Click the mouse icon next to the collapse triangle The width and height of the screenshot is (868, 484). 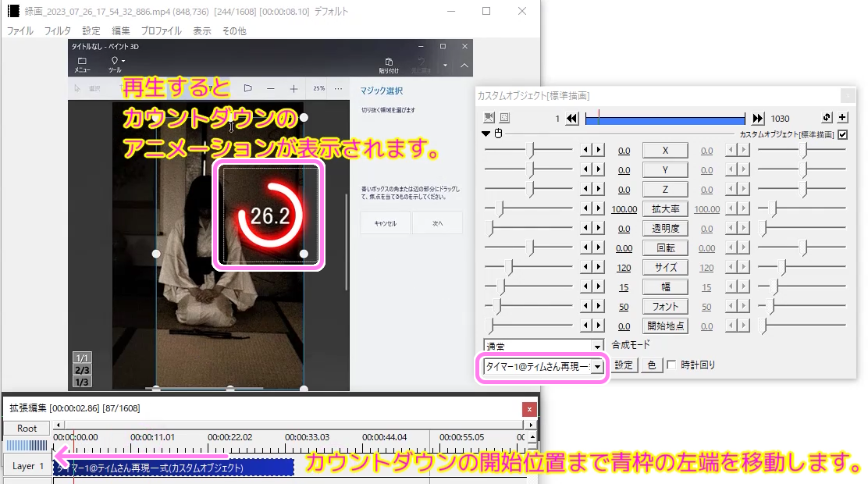(498, 134)
